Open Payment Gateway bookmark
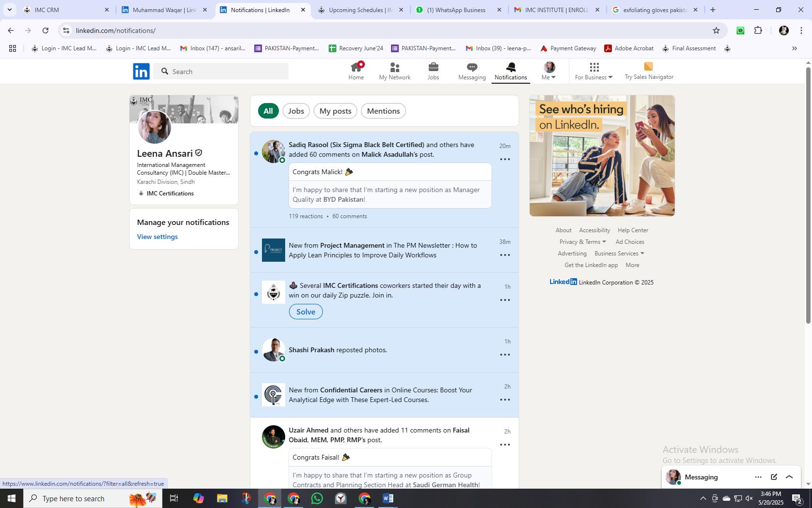Image resolution: width=812 pixels, height=508 pixels. (568, 48)
